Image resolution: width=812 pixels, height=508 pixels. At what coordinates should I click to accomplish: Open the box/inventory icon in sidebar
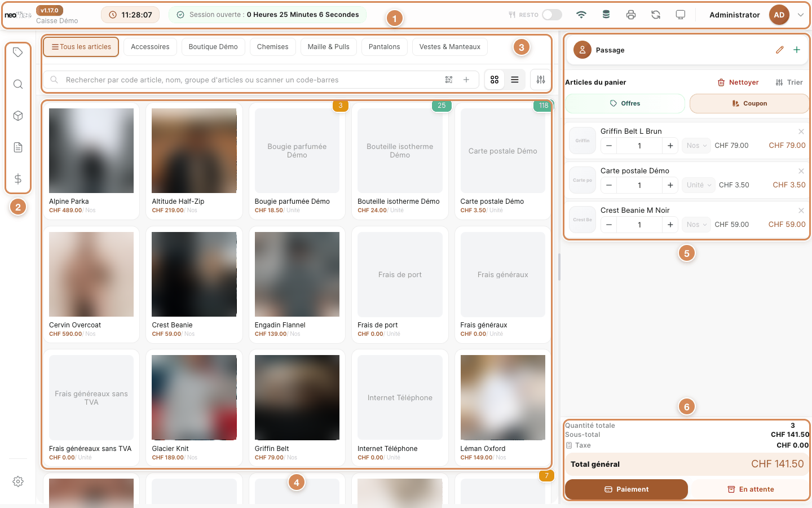(x=18, y=116)
